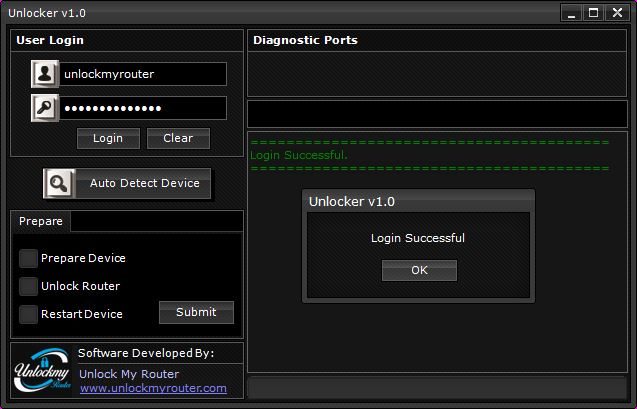
Task: Confirm the Login Successful dialog with OK
Action: [419, 271]
